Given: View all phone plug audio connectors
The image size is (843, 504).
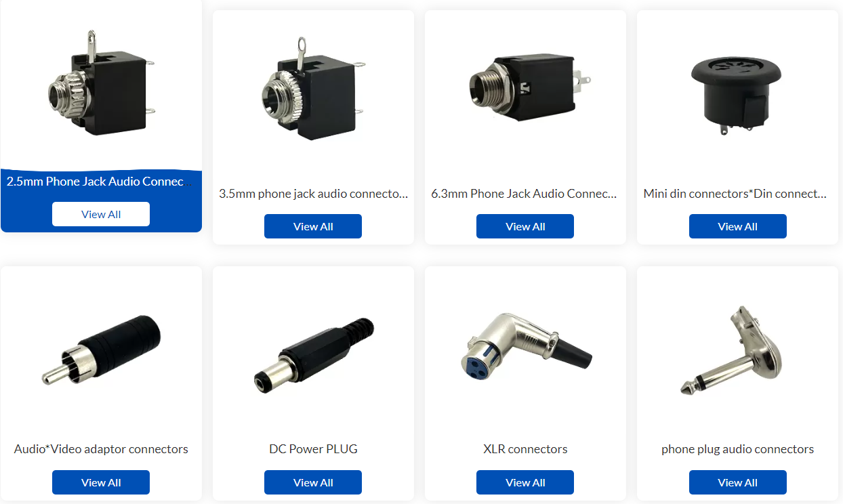Looking at the screenshot, I should (x=737, y=482).
